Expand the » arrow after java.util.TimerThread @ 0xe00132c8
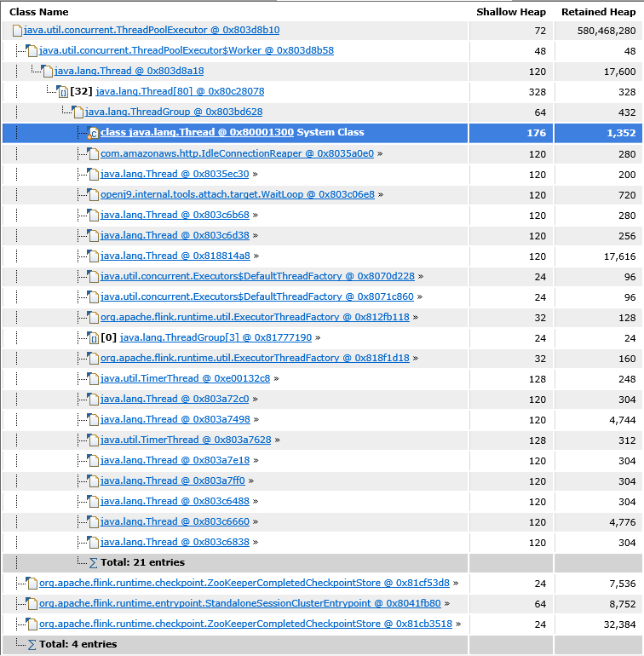644x656 pixels. pos(276,378)
